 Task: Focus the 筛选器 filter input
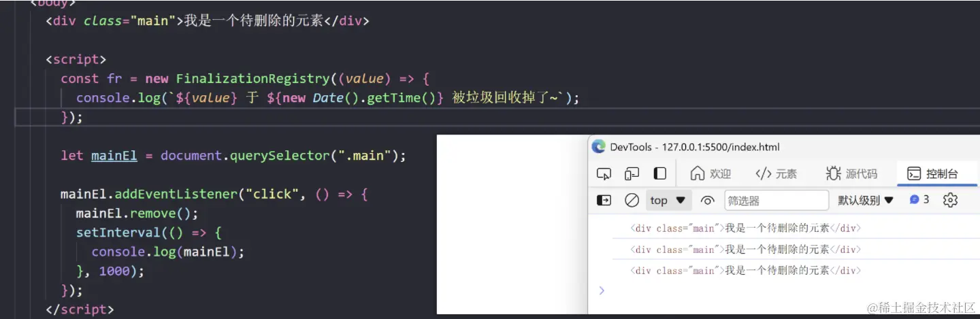(x=777, y=200)
